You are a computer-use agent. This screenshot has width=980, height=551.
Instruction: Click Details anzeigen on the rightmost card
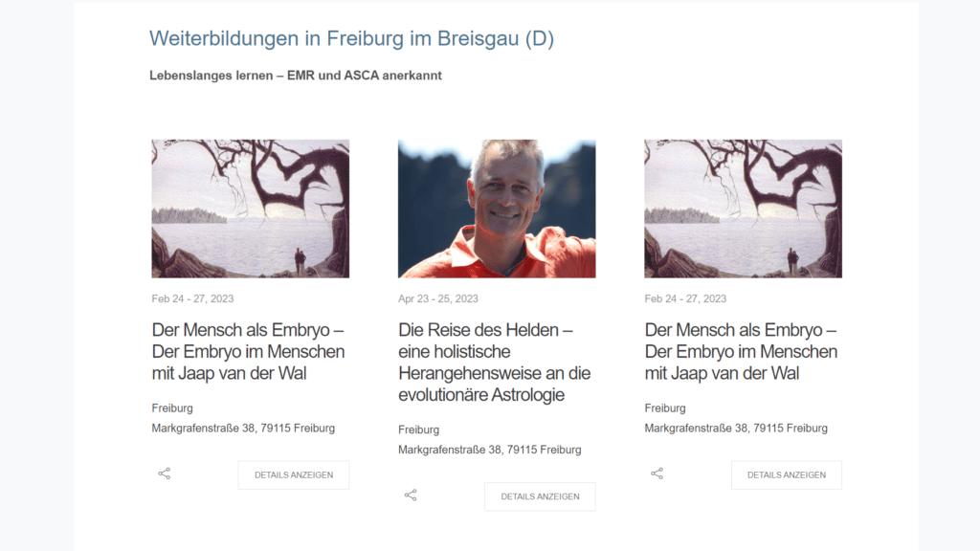(x=787, y=474)
